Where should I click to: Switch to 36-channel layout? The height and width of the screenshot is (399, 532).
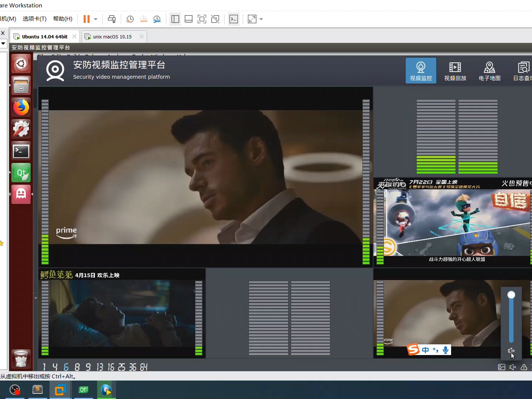133,367
